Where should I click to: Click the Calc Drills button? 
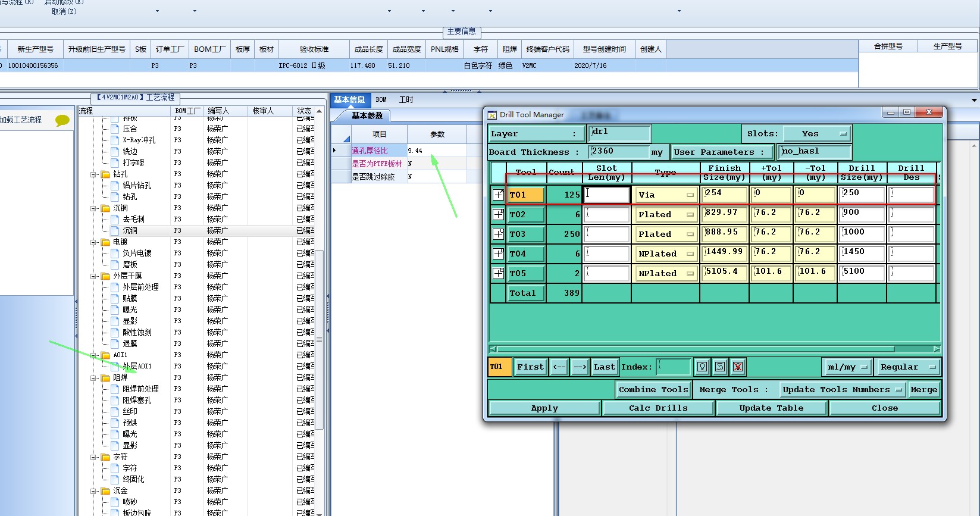(x=658, y=408)
